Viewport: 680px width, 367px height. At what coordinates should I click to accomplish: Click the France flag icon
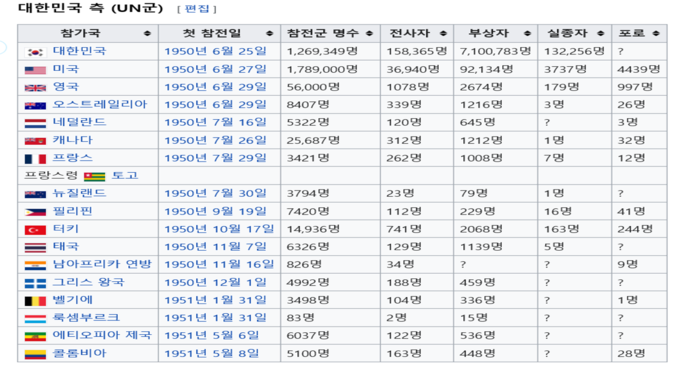click(x=35, y=159)
